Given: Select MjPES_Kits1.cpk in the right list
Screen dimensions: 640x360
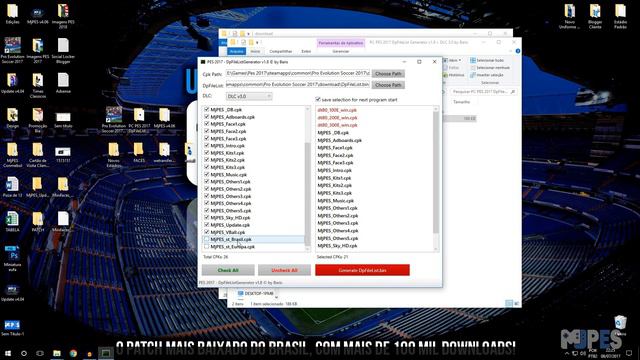Looking at the screenshot, I should click(x=334, y=178).
